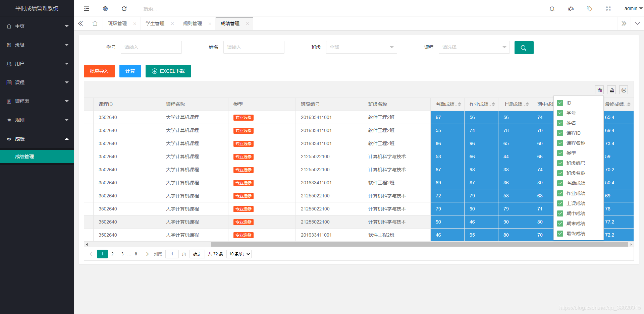Toggle fullscreen icon in top bar

coord(608,9)
